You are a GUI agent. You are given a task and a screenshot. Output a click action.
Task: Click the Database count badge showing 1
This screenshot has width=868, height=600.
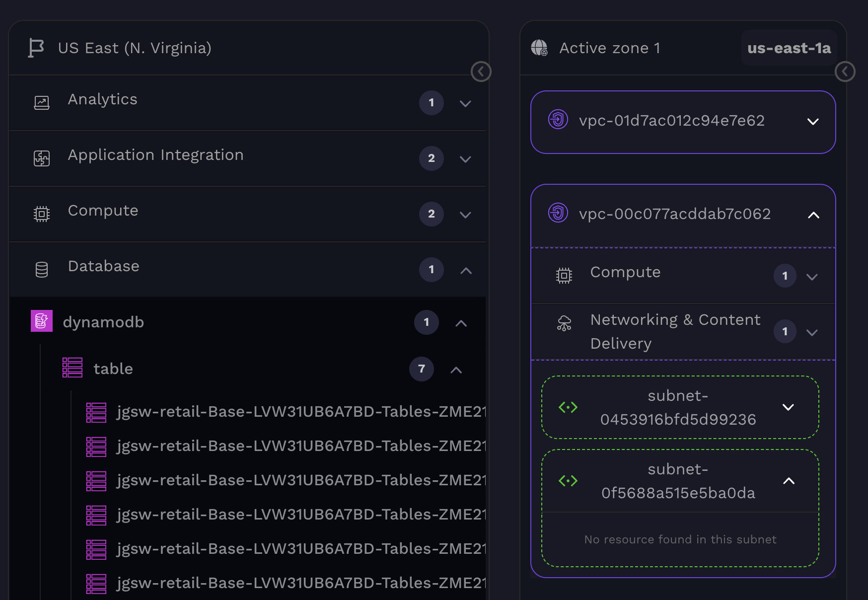432,270
